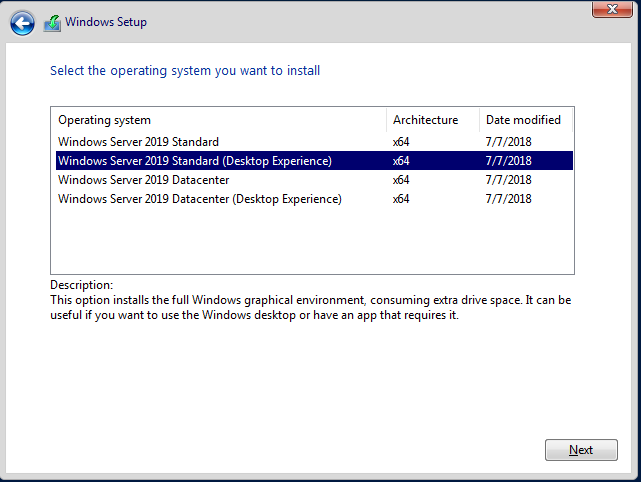The image size is (641, 482).
Task: Click the back arrow button
Action: click(x=23, y=22)
